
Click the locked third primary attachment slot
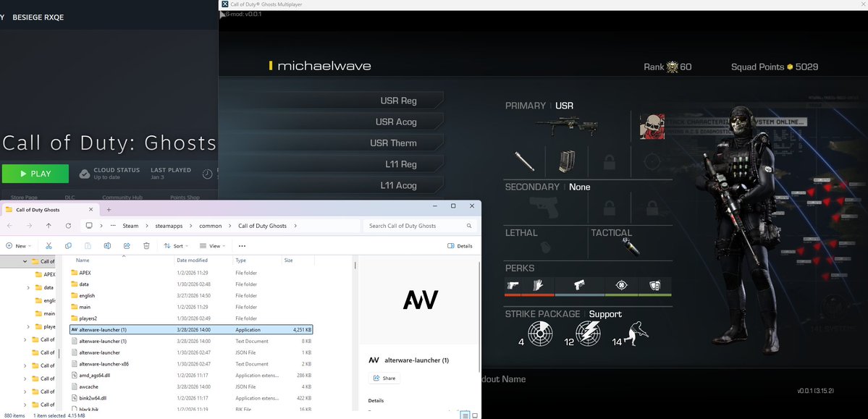click(x=609, y=162)
